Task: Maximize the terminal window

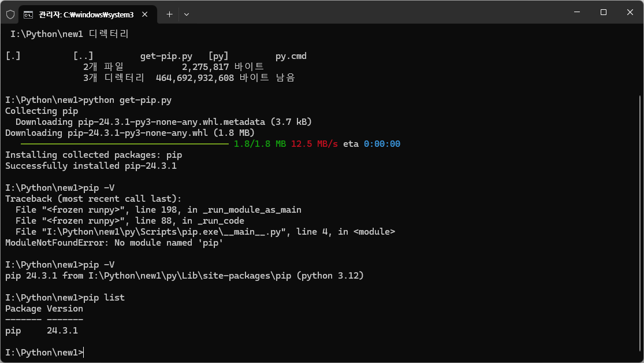Action: tap(604, 12)
